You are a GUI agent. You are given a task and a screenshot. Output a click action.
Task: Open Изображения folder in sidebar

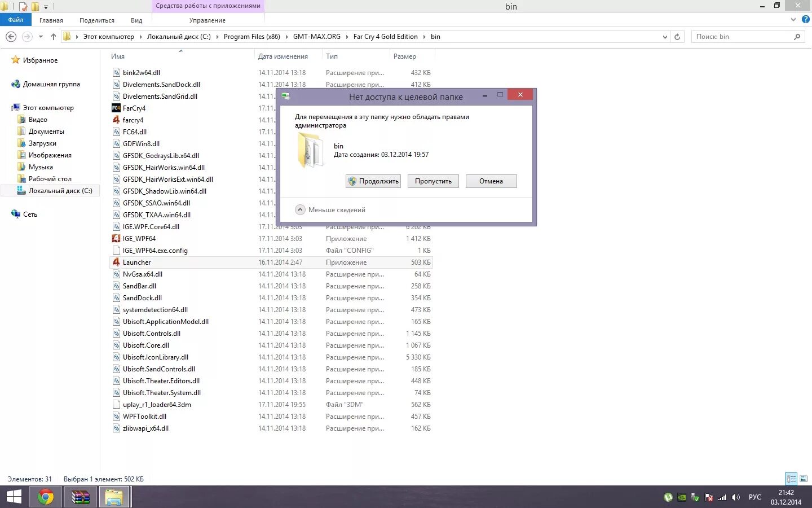[50, 155]
